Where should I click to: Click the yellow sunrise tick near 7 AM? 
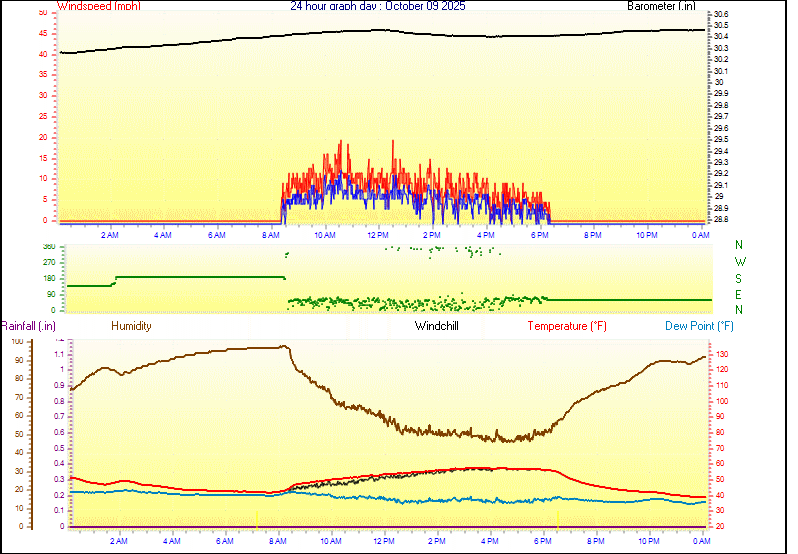[x=257, y=521]
